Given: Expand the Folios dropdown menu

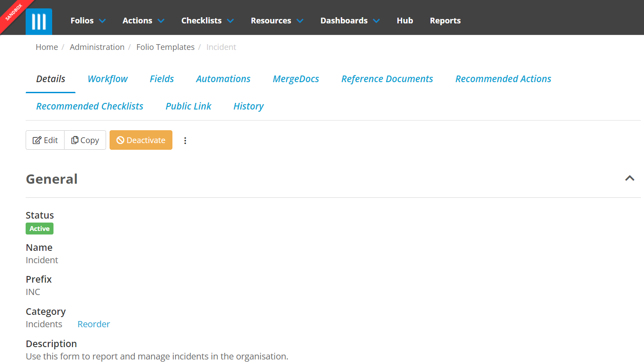Looking at the screenshot, I should [x=88, y=21].
